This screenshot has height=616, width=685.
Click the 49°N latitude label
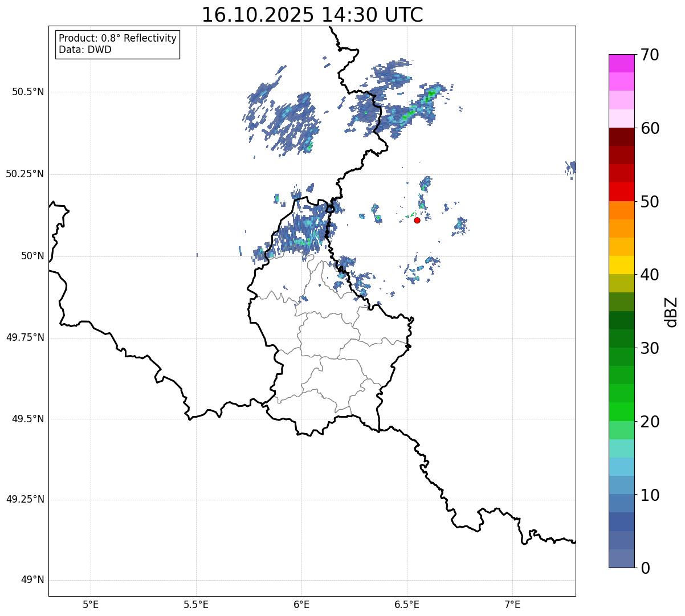point(32,580)
